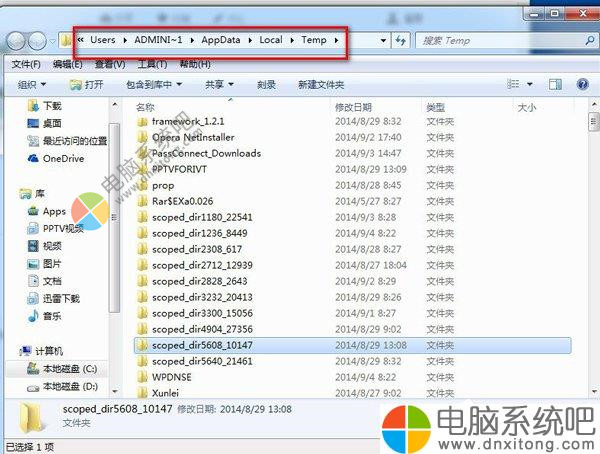The width and height of the screenshot is (600, 454).
Task: Open the 工具(T) menu
Action: point(153,64)
